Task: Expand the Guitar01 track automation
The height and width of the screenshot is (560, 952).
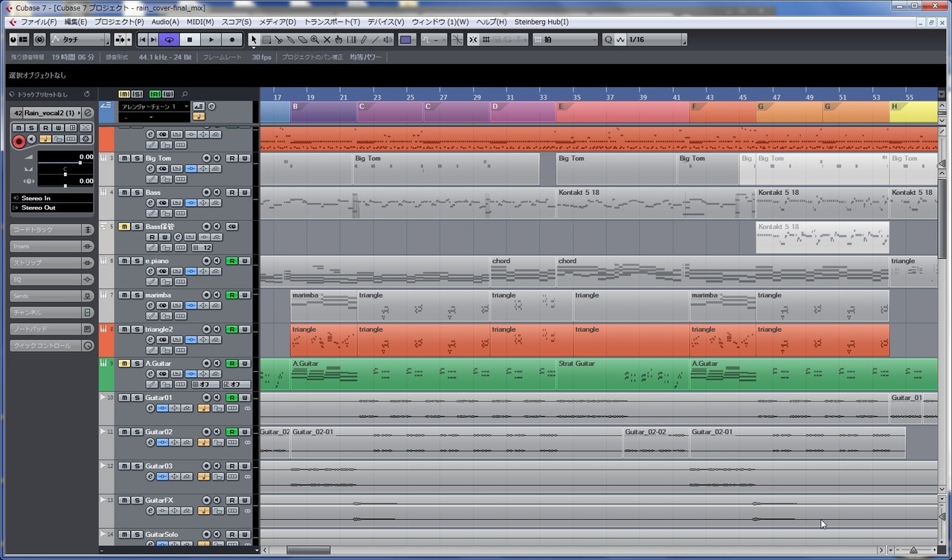Action: coord(103,398)
